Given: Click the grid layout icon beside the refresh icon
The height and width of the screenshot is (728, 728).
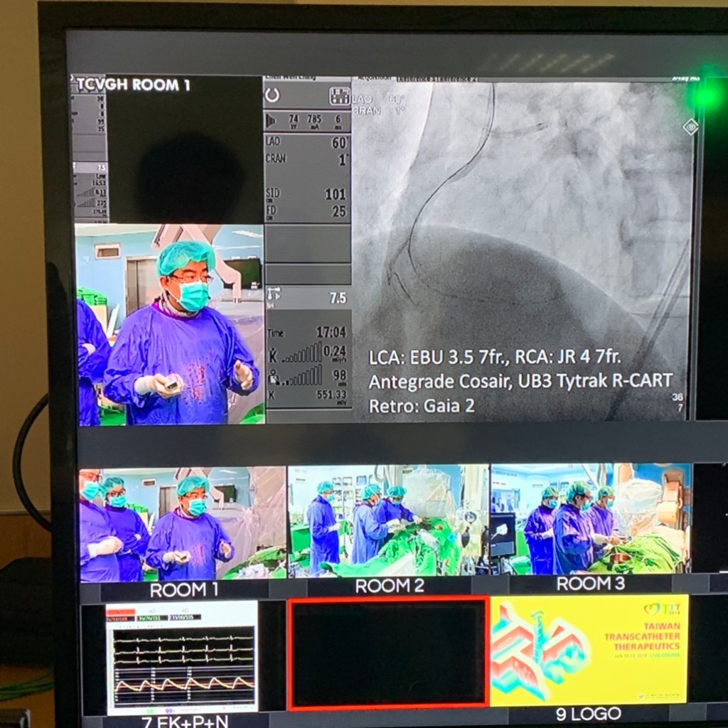Looking at the screenshot, I should pyautogui.click(x=339, y=96).
